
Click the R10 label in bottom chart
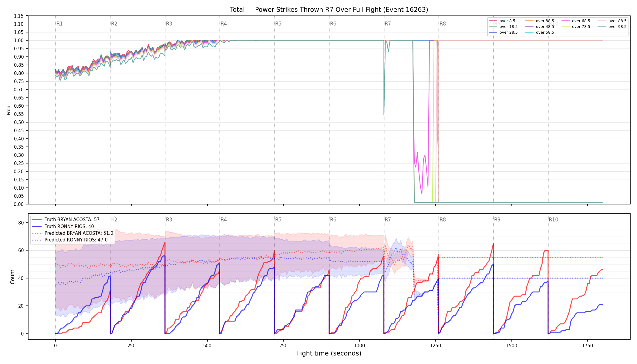[x=553, y=220]
